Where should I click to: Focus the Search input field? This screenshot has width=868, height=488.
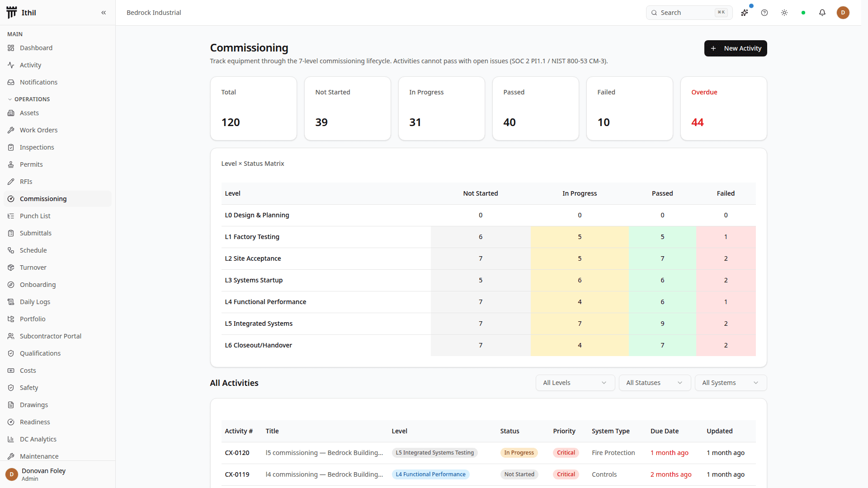(x=689, y=13)
